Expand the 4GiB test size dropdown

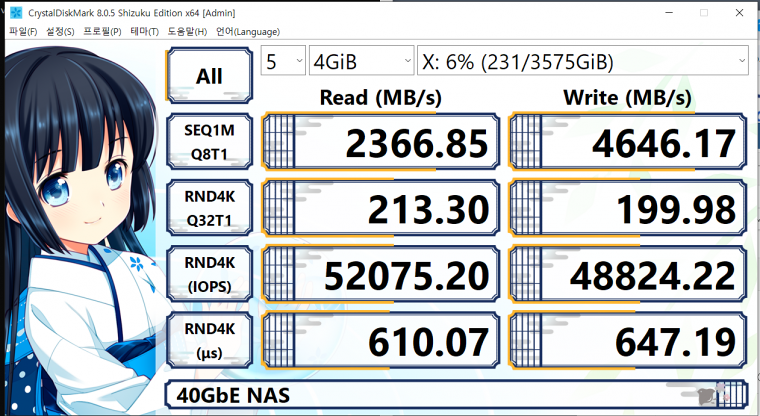pyautogui.click(x=362, y=61)
